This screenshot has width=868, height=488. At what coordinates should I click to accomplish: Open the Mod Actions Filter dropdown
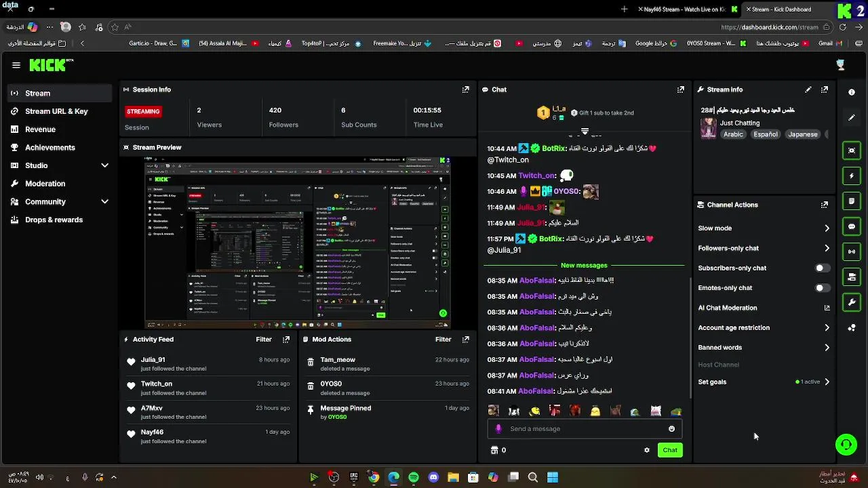(443, 340)
